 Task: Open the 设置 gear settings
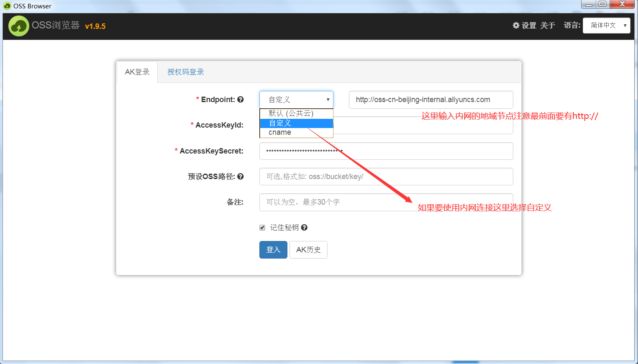525,26
